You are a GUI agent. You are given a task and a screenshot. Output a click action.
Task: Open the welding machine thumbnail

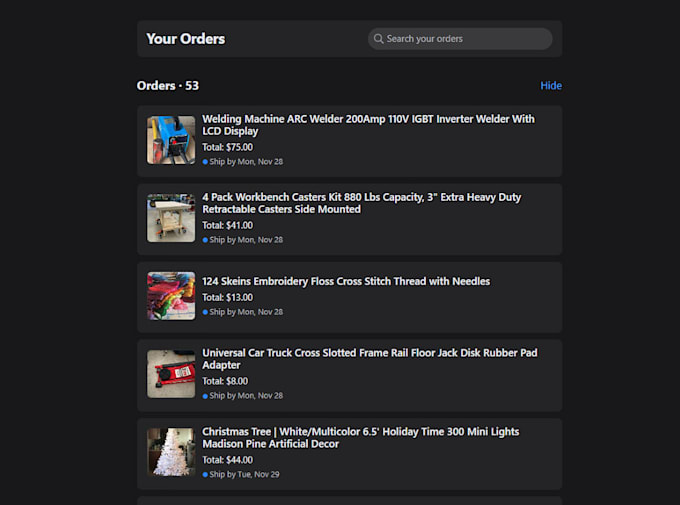tap(171, 140)
